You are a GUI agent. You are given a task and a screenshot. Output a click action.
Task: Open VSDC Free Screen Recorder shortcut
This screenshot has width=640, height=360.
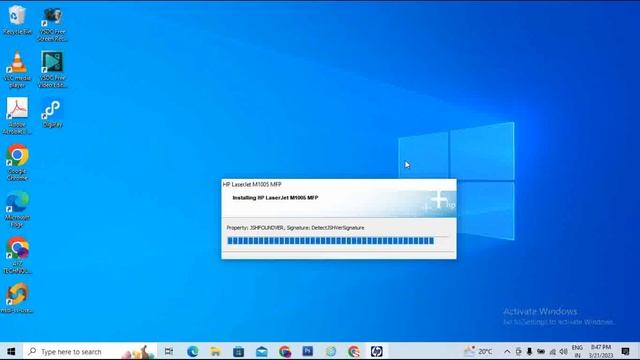(52, 24)
